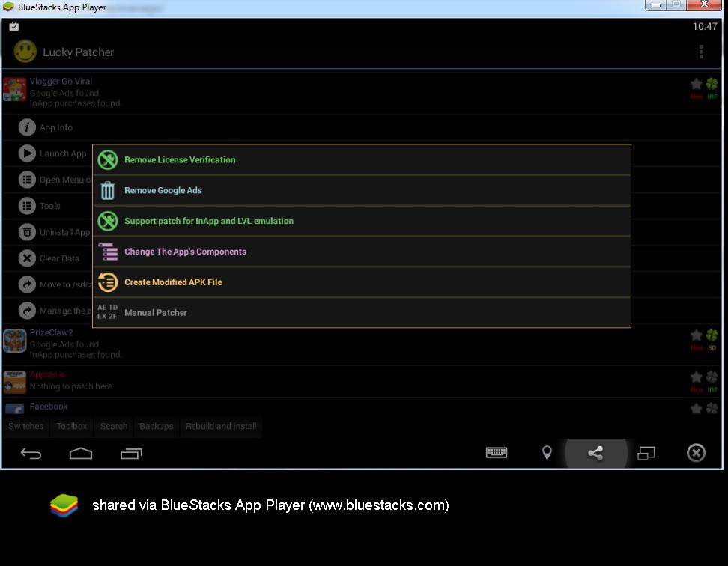Click the Open Menu list icon
This screenshot has width=728, height=566.
click(x=27, y=180)
